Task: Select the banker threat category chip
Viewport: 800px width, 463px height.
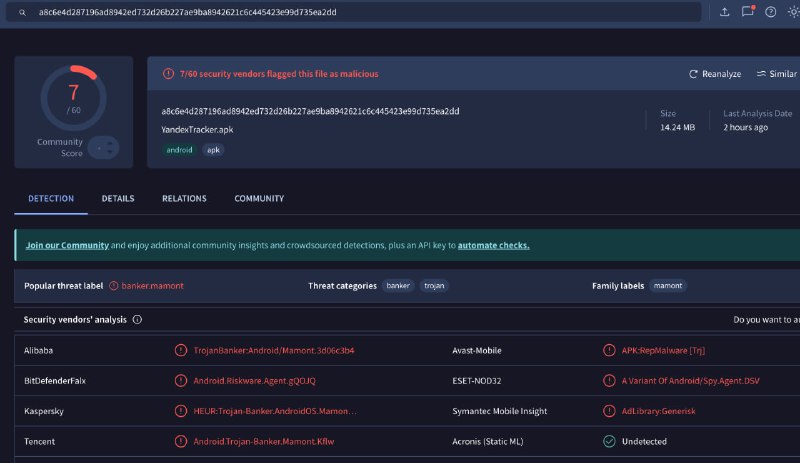Action: [x=398, y=286]
